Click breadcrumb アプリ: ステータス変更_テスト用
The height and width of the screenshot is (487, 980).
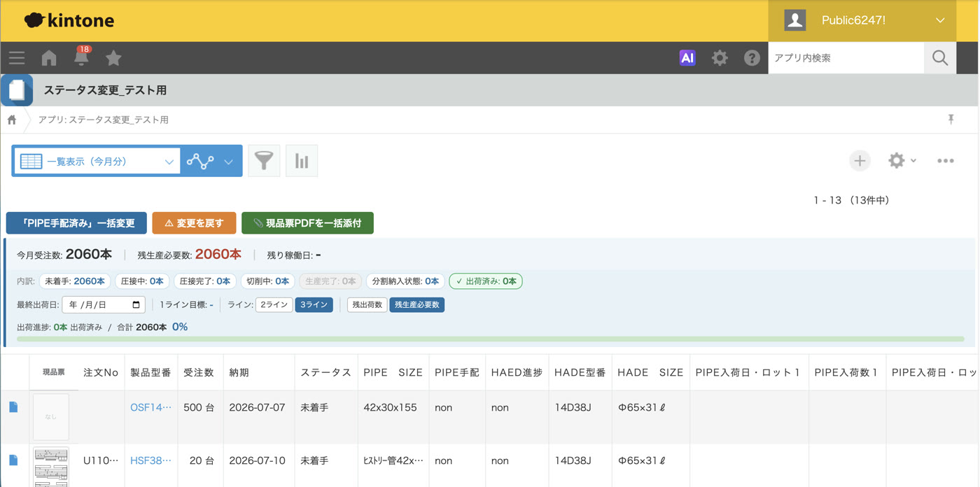pyautogui.click(x=103, y=120)
